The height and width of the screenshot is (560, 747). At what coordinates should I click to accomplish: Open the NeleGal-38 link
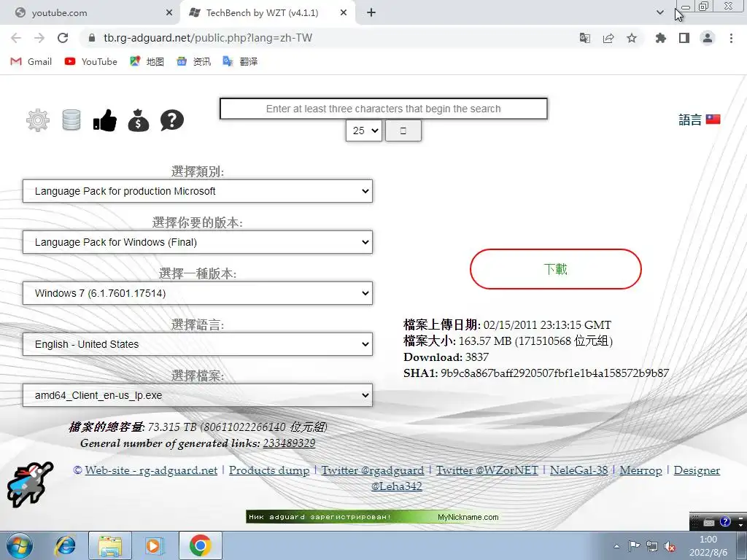coord(578,470)
